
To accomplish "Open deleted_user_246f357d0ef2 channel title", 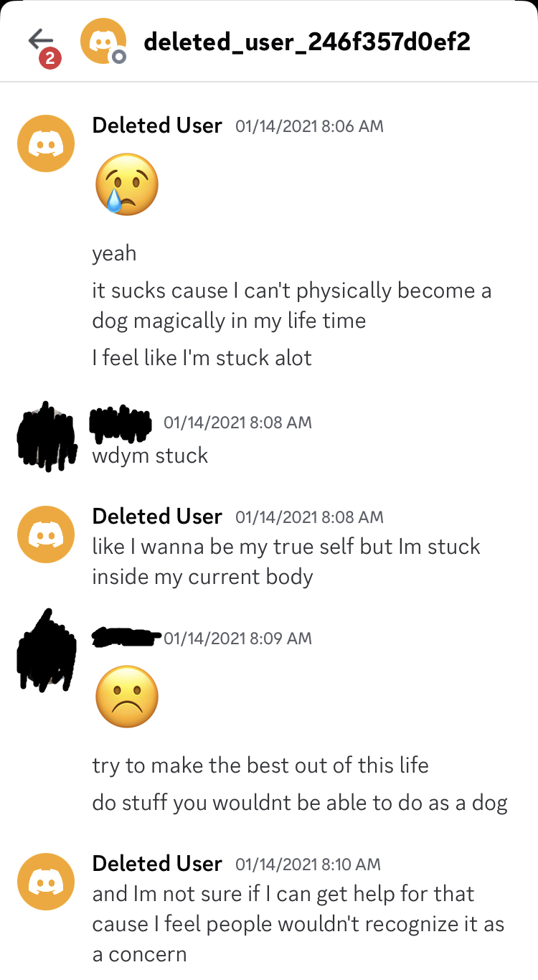I will point(307,42).
